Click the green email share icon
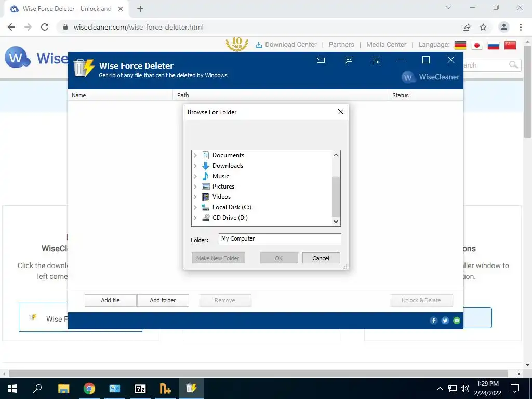The width and height of the screenshot is (532, 399). coord(457,321)
